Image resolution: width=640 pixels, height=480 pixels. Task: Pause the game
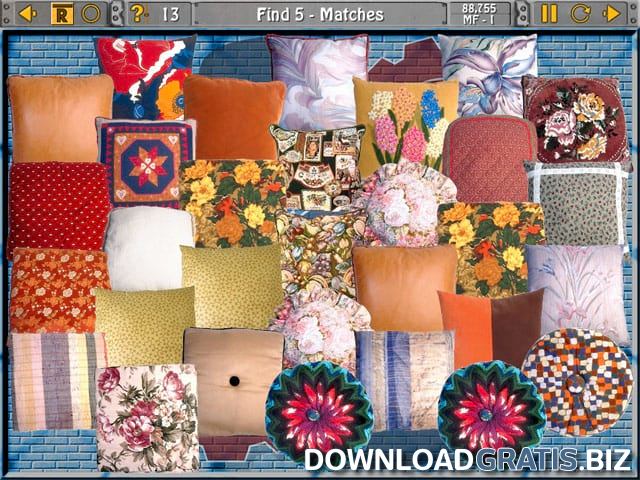point(549,13)
